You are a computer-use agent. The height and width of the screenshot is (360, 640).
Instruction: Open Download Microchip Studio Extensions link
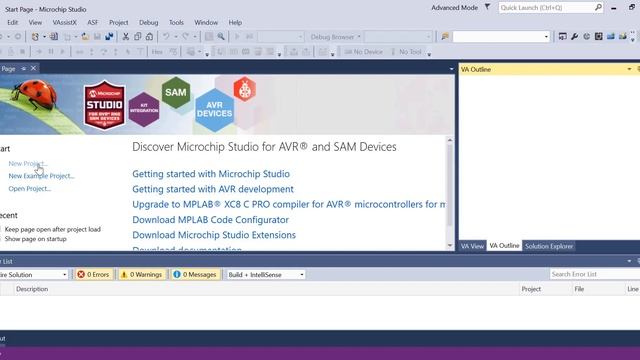click(214, 235)
